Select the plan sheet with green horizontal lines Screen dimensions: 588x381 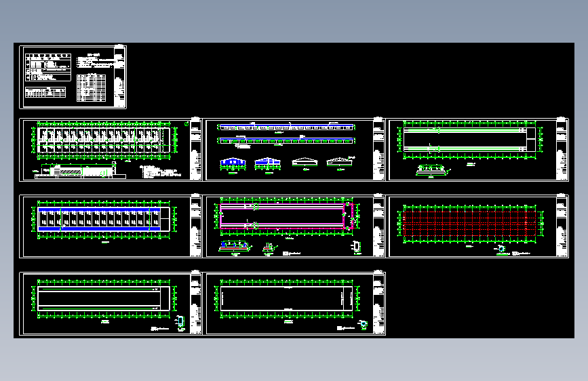point(477,150)
